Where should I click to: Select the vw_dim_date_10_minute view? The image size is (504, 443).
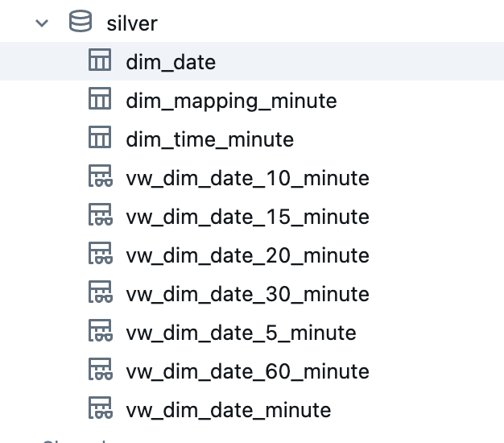coord(247,178)
